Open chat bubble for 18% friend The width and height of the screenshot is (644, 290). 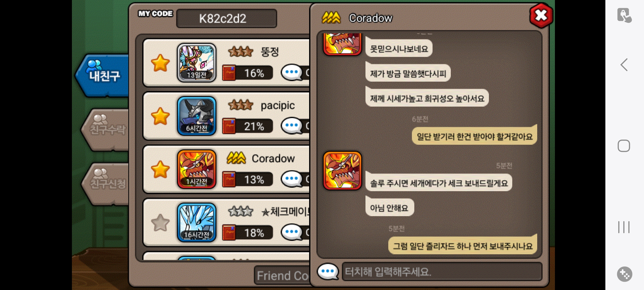(x=292, y=232)
